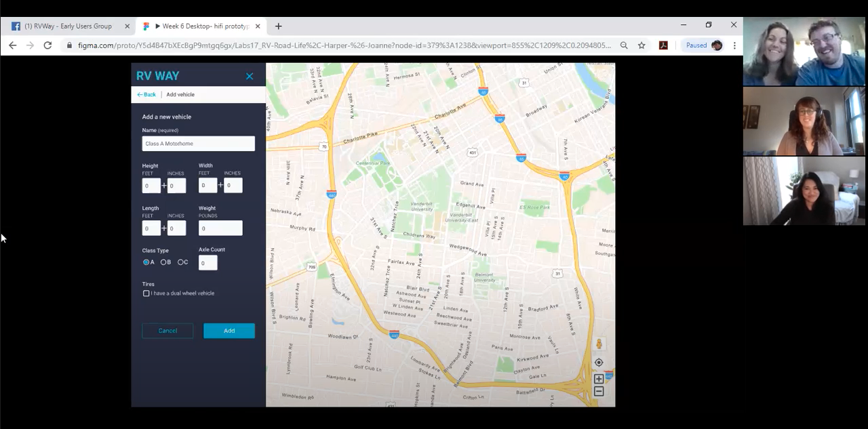
Task: Click the ES Rose Park label on map
Action: coord(534,207)
